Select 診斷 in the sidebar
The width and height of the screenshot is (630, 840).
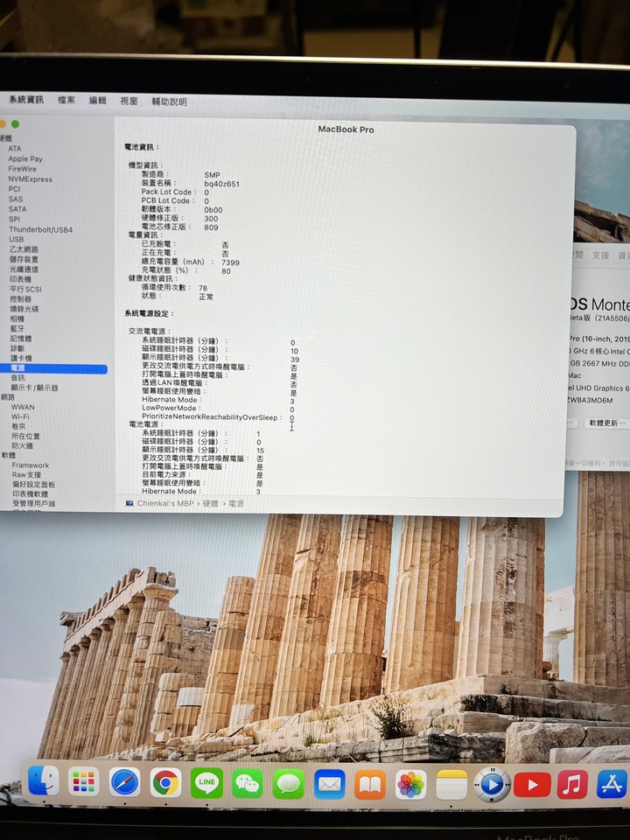pos(17,348)
